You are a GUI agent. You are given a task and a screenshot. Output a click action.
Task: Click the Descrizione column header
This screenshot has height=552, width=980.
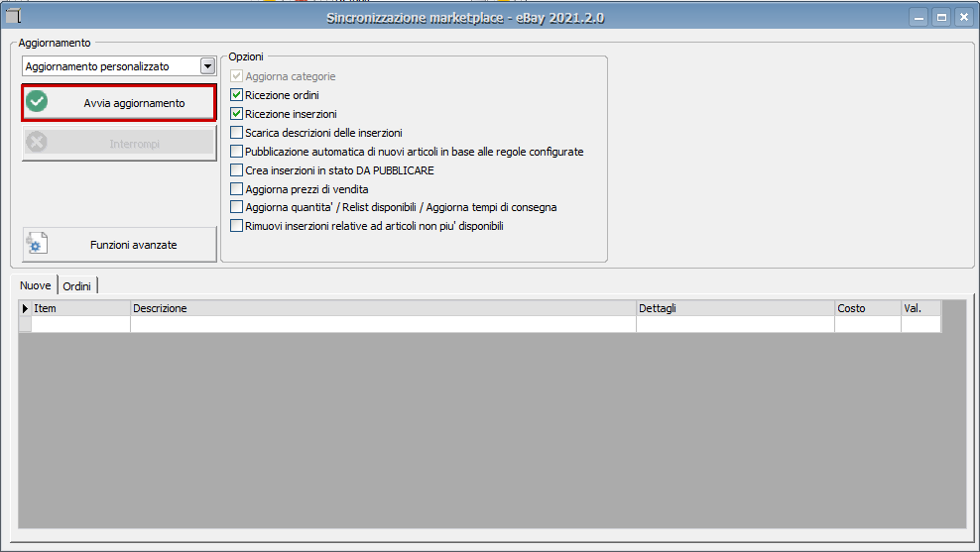tap(383, 308)
